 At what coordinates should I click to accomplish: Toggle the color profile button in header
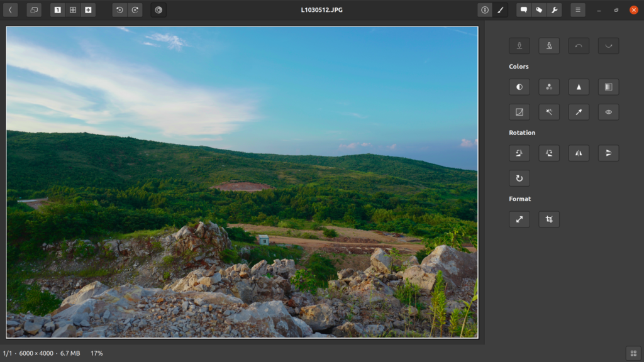pyautogui.click(x=158, y=10)
